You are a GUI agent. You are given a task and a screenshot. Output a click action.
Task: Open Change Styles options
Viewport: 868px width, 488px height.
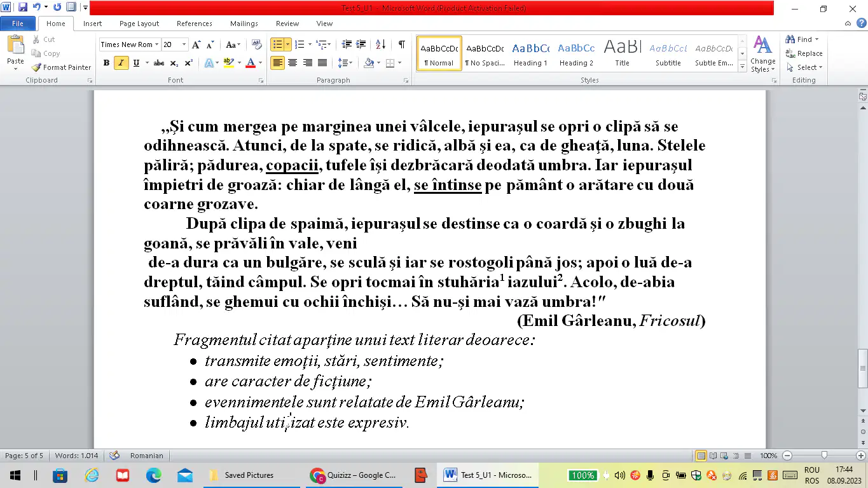[x=762, y=54]
